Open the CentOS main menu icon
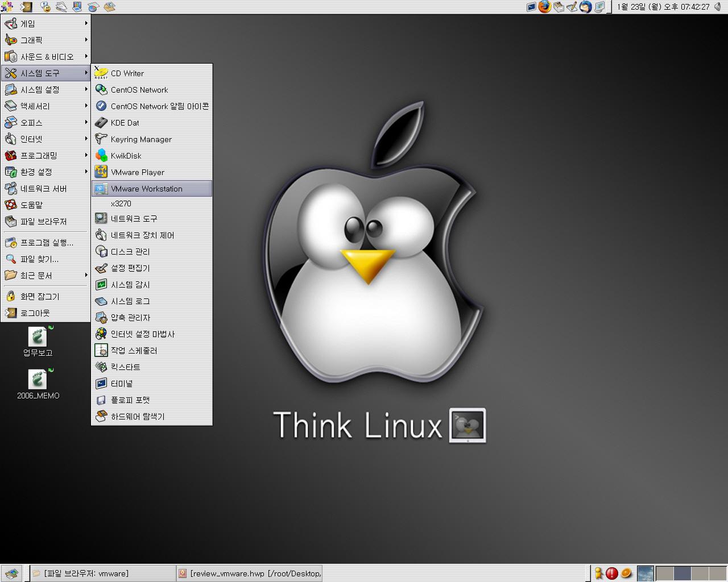 (x=7, y=7)
